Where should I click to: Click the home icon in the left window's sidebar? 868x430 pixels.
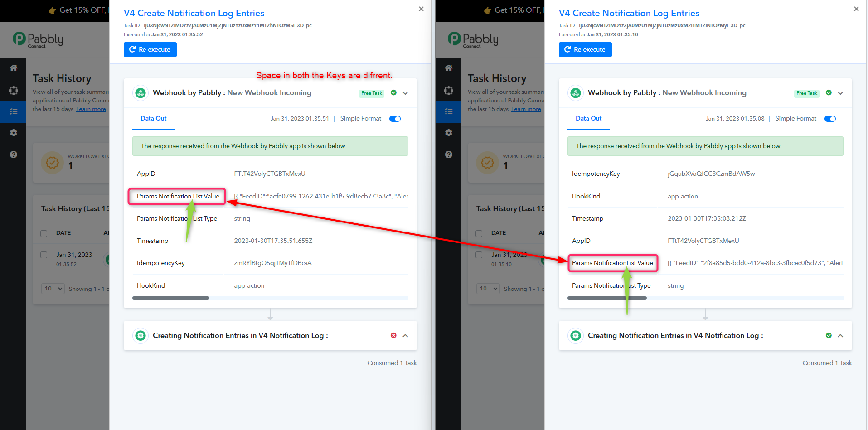(14, 68)
